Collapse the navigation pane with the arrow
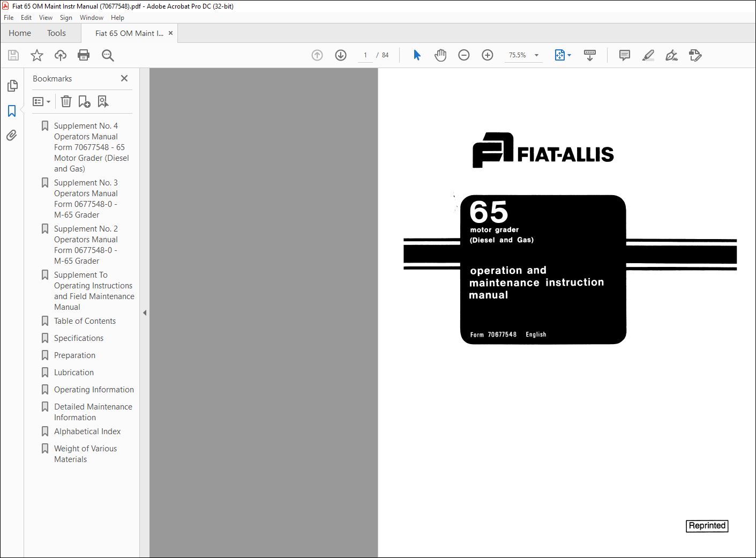 point(145,313)
